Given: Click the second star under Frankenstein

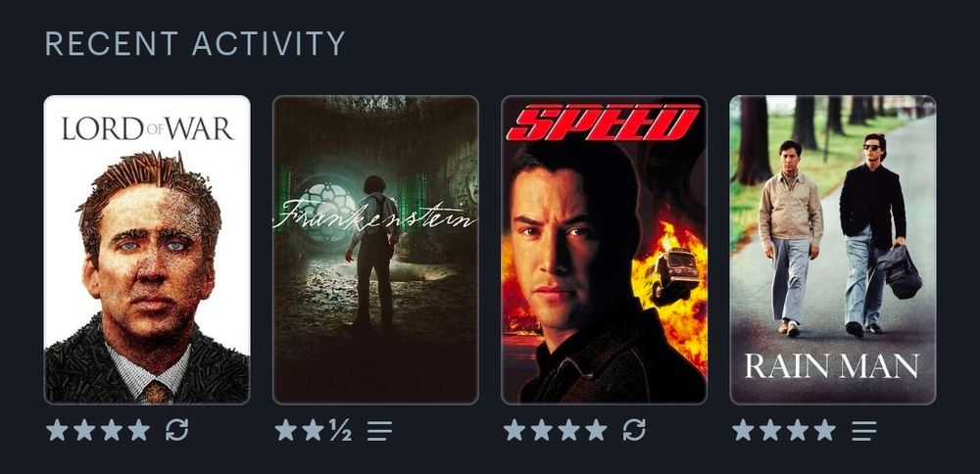Looking at the screenshot, I should click(x=314, y=430).
